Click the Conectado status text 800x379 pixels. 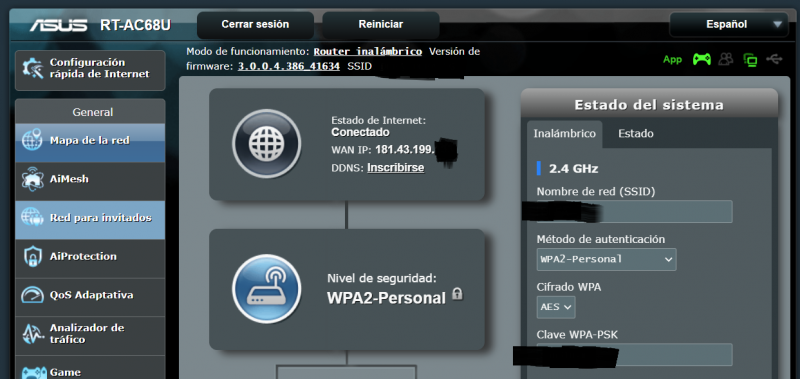[360, 133]
